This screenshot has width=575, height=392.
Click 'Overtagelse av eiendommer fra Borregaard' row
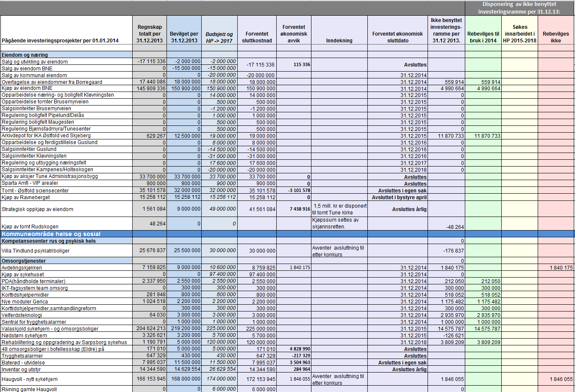52,82
